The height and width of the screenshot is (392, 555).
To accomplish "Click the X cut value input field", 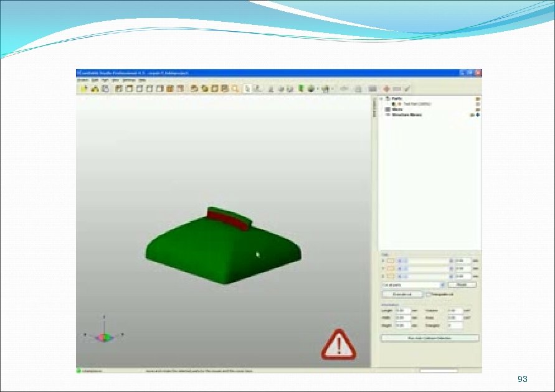I will 463,261.
